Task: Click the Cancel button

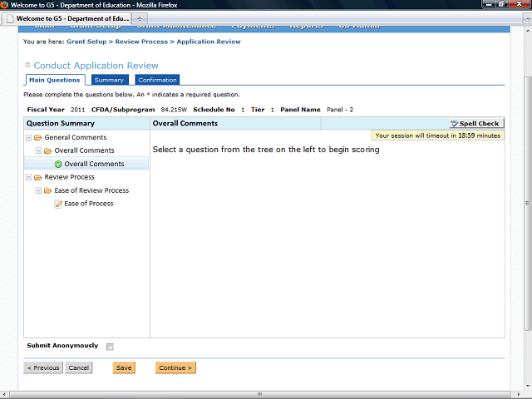Action: (x=78, y=367)
